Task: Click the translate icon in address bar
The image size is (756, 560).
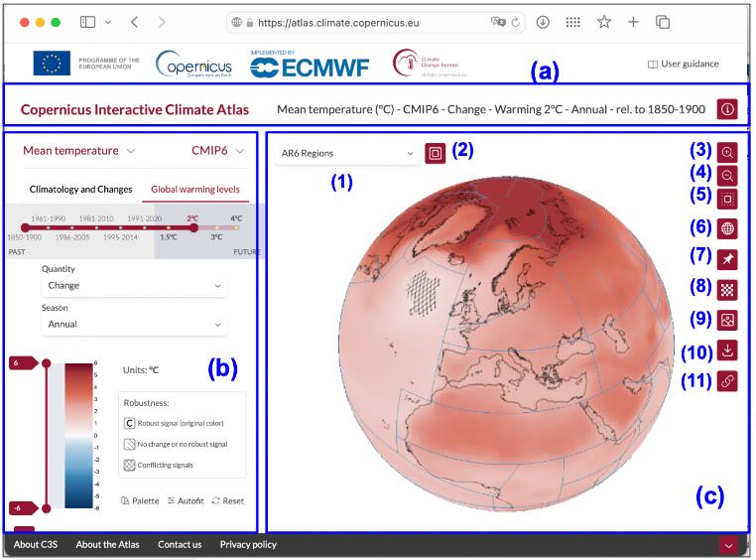Action: tap(498, 22)
